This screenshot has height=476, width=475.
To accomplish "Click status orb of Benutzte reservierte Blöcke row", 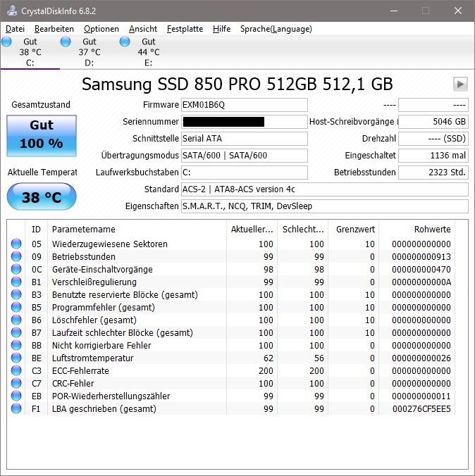I will click(x=16, y=294).
